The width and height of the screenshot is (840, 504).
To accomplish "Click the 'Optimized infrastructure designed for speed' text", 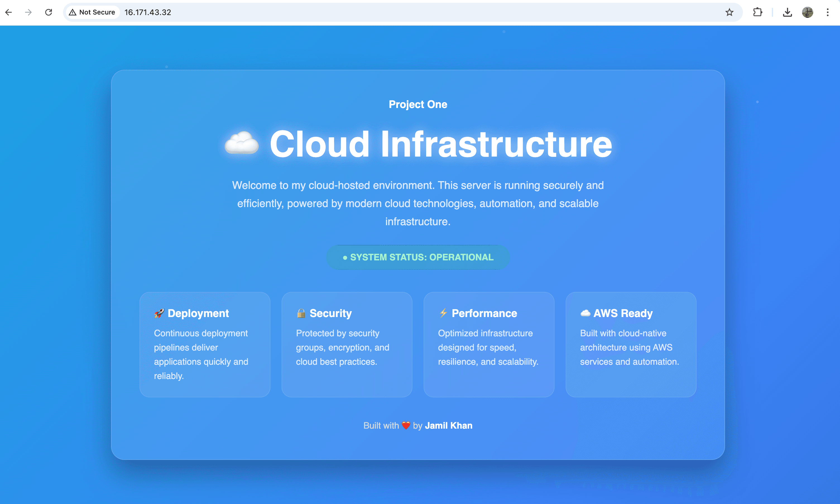I will pyautogui.click(x=488, y=347).
